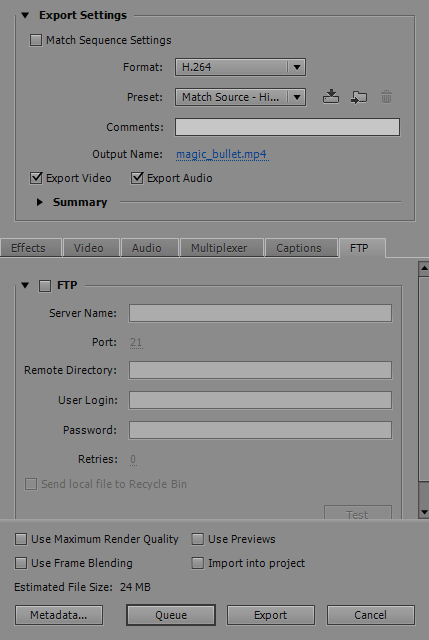The width and height of the screenshot is (429, 640).
Task: Uncheck the Export Video checkbox
Action: (36, 178)
